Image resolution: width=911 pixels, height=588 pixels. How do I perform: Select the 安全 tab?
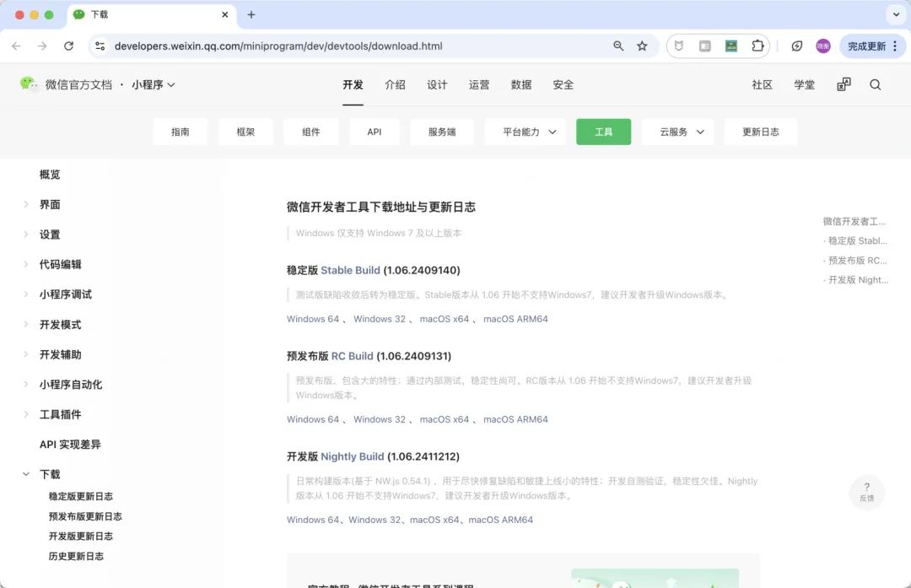click(563, 85)
